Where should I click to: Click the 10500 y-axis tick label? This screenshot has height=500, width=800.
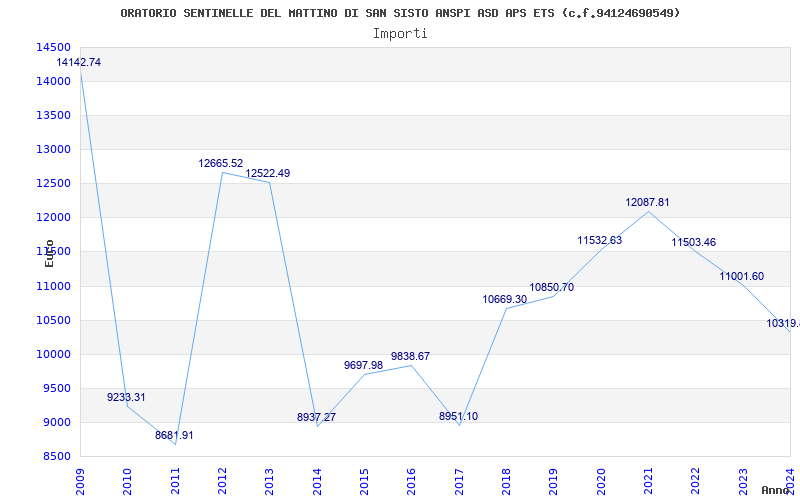click(x=54, y=320)
